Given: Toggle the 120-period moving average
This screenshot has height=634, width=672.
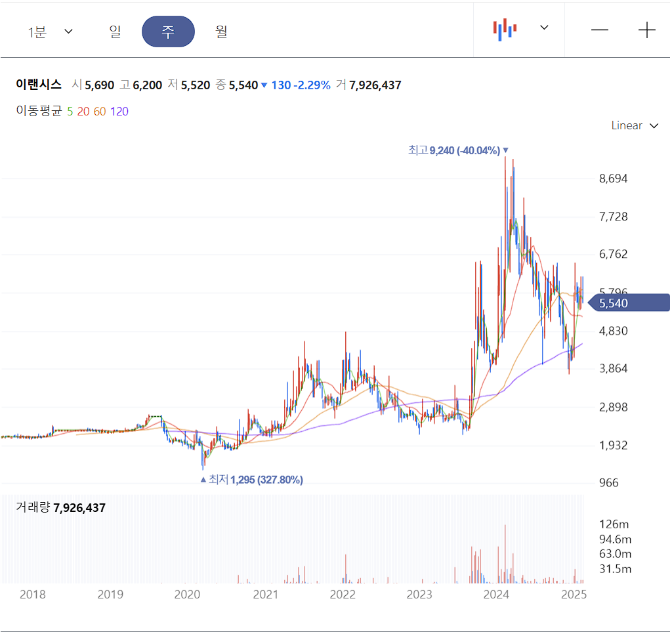Looking at the screenshot, I should tap(119, 112).
